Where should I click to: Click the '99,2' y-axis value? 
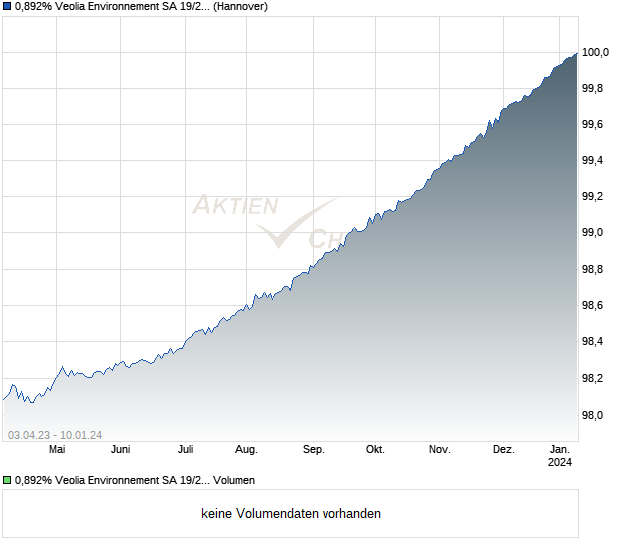(593, 196)
